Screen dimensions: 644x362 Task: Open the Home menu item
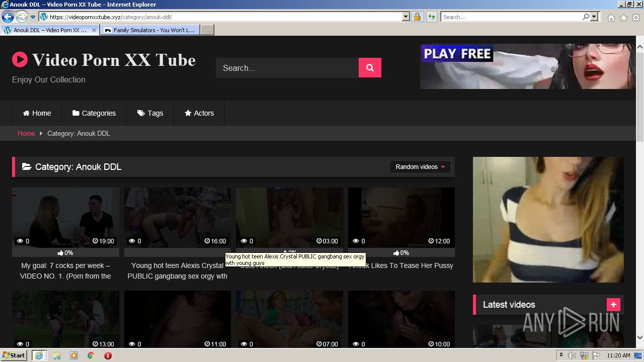[37, 113]
